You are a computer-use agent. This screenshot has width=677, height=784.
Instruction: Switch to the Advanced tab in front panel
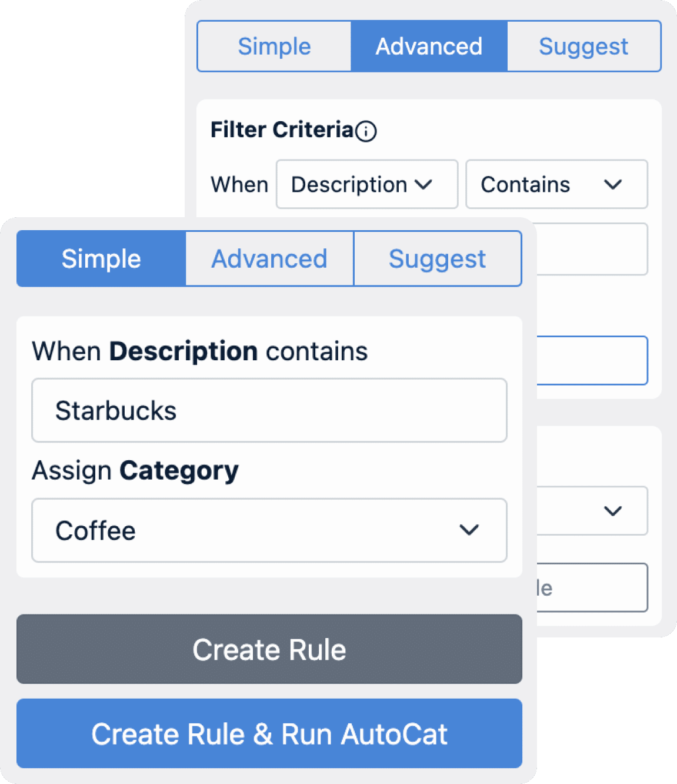coord(269,259)
